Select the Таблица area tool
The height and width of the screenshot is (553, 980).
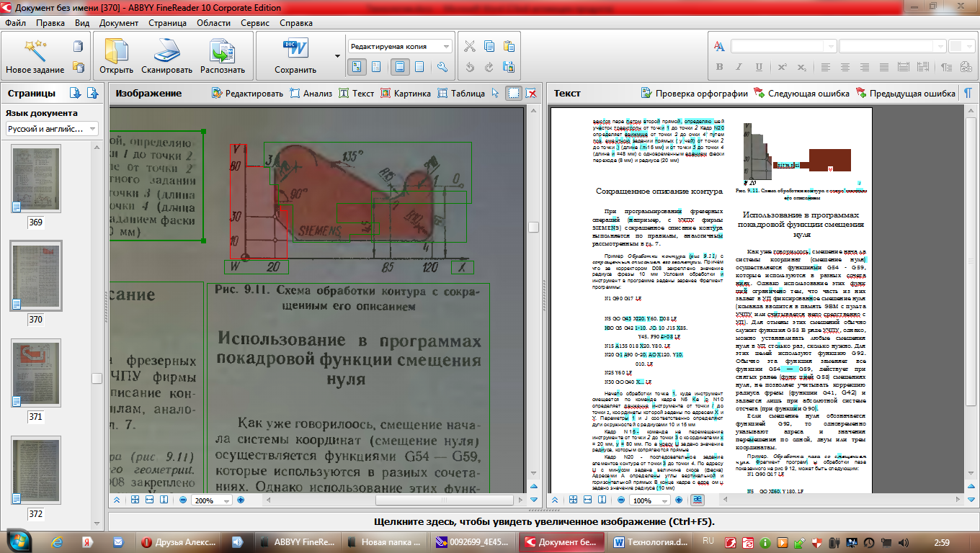pyautogui.click(x=461, y=93)
